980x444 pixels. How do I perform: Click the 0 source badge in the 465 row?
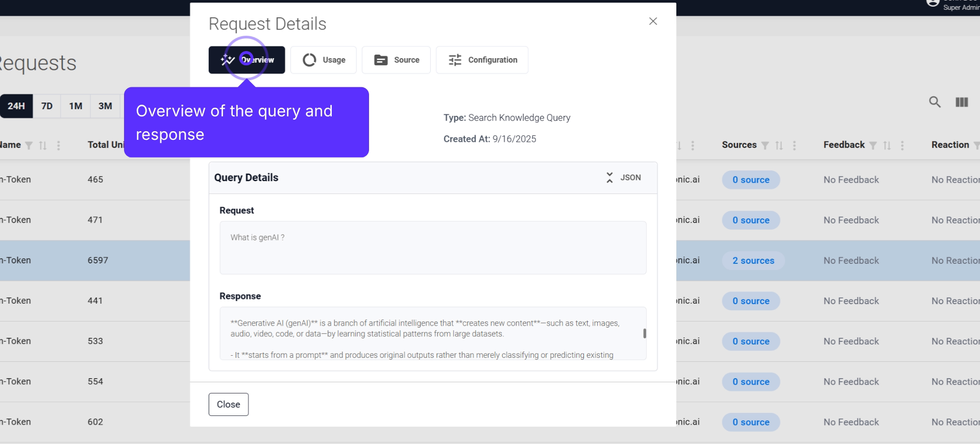click(751, 180)
